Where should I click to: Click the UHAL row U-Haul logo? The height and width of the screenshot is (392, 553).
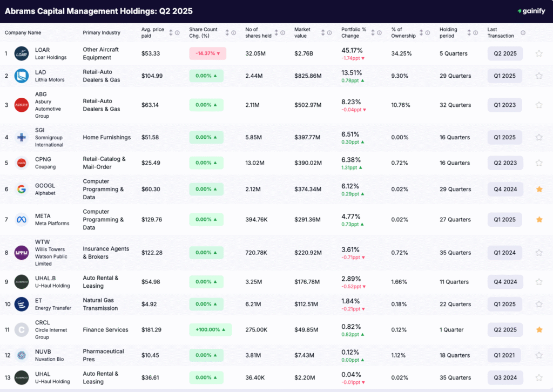(x=22, y=377)
